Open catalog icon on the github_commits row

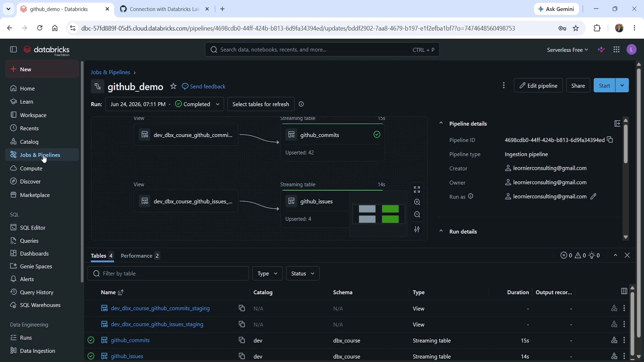pyautogui.click(x=614, y=340)
